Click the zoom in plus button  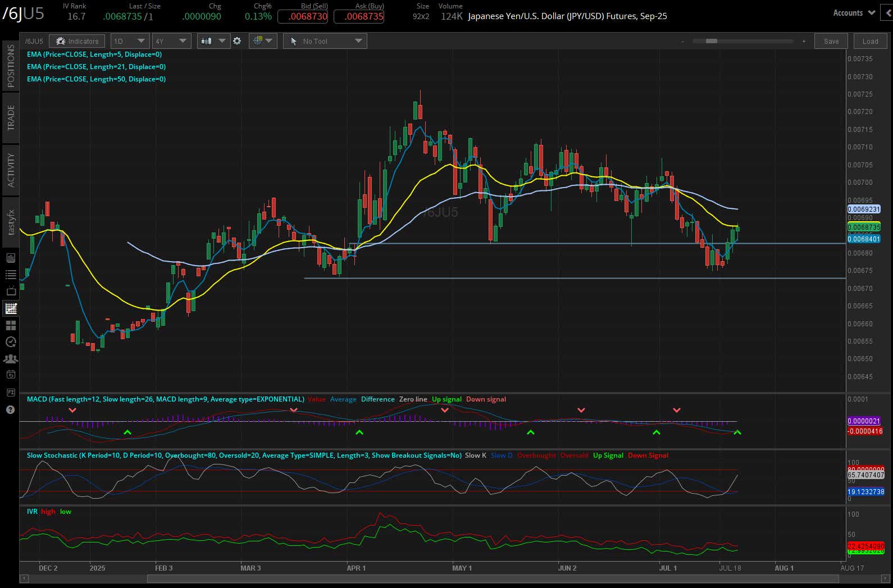tap(804, 41)
